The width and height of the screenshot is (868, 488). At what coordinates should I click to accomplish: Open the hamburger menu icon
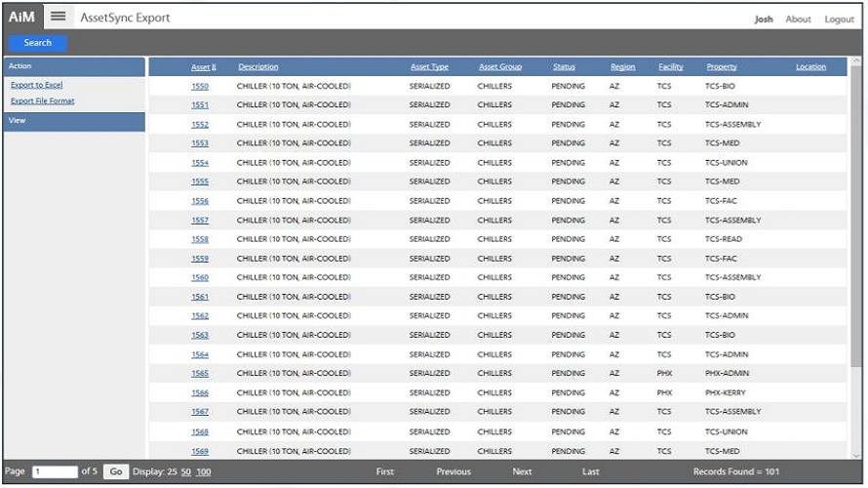(x=59, y=17)
